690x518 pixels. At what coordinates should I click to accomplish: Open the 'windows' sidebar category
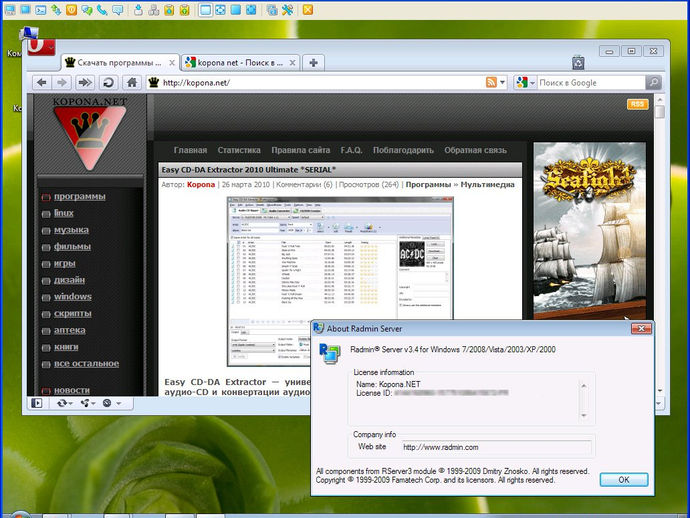tap(73, 297)
